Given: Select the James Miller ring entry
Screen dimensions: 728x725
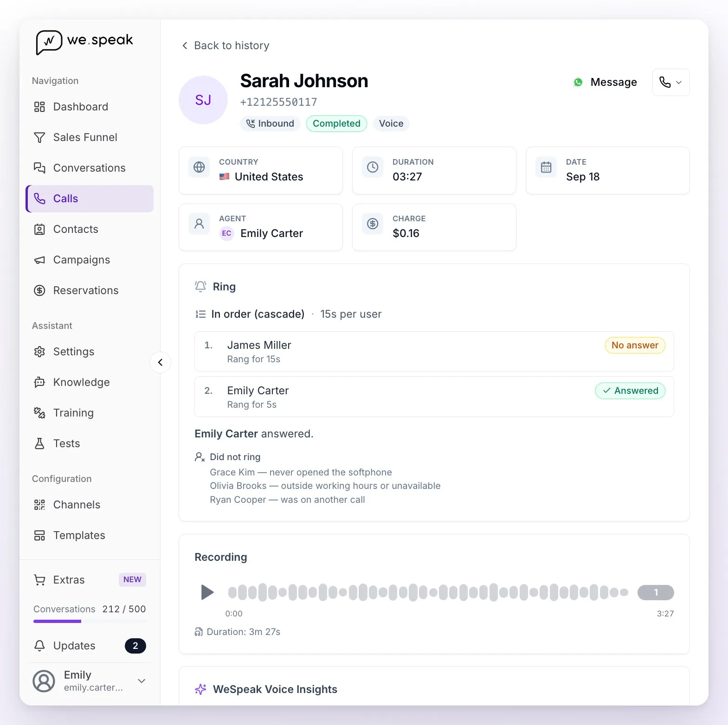Looking at the screenshot, I should [434, 351].
